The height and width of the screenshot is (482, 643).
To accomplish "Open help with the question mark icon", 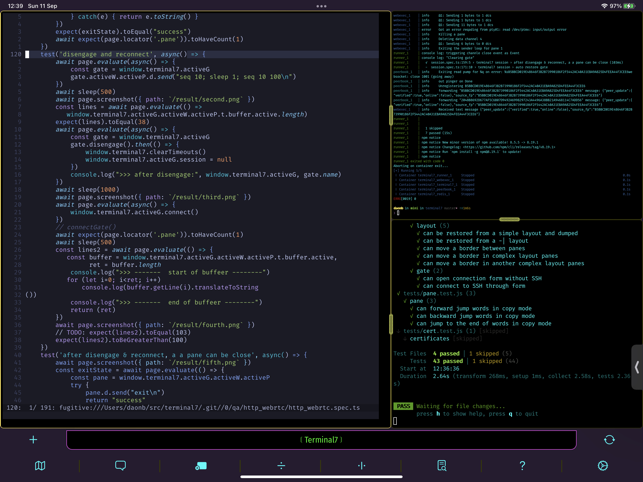I will pyautogui.click(x=522, y=466).
